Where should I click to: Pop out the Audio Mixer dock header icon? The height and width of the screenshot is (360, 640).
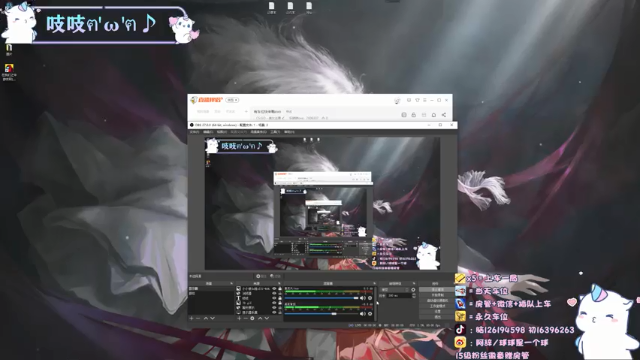tap(375, 283)
